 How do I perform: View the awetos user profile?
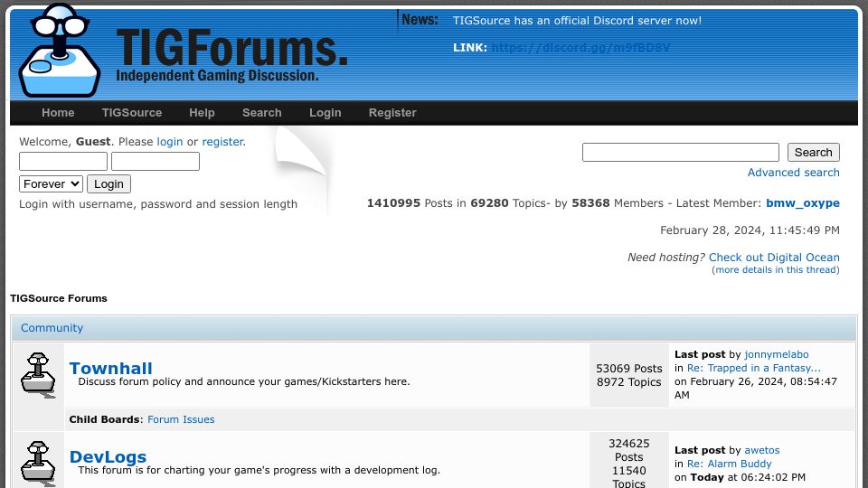[x=761, y=450]
